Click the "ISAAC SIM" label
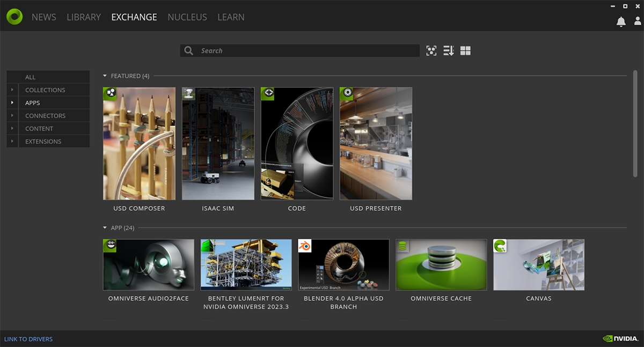 tap(218, 208)
